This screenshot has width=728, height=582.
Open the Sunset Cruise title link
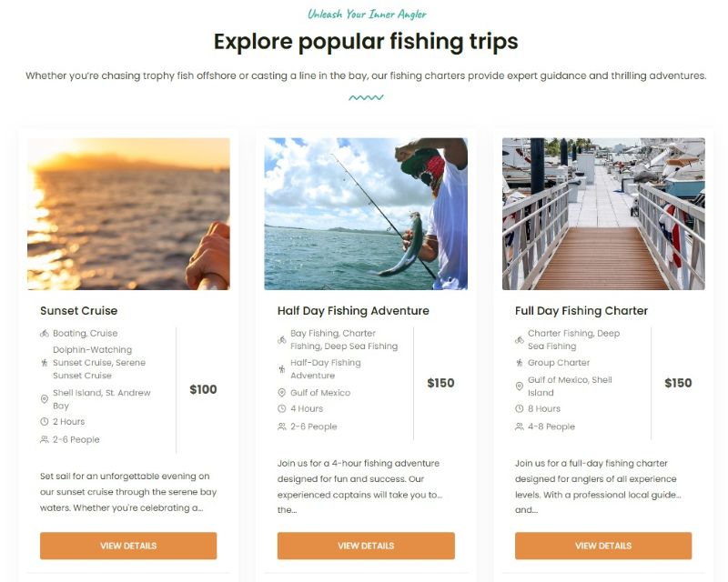coord(79,310)
